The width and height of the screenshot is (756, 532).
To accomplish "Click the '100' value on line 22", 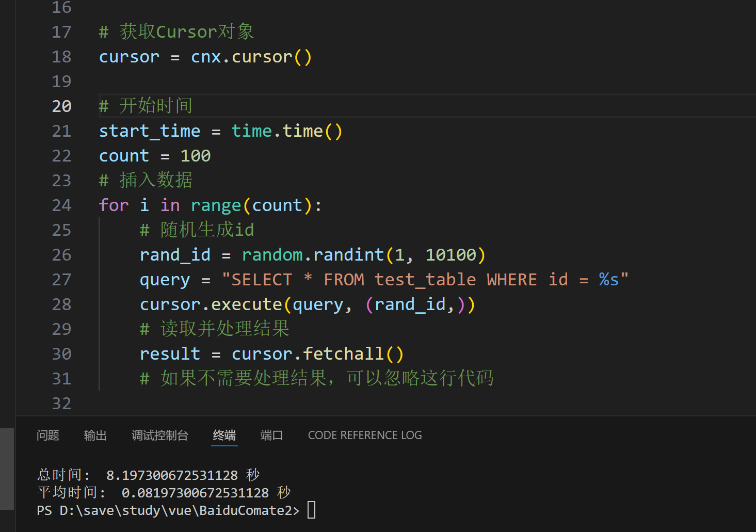I will [196, 156].
